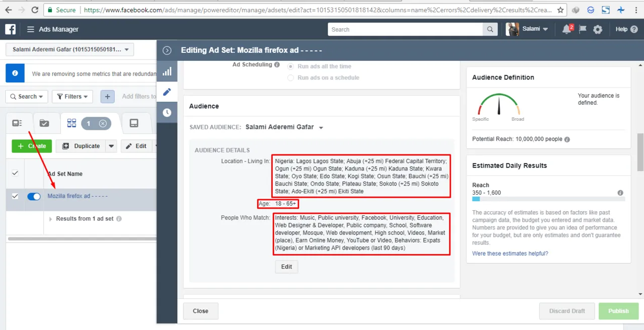Open the Search dropdown in ad set list
Viewport: 644px width, 330px height.
(x=27, y=96)
